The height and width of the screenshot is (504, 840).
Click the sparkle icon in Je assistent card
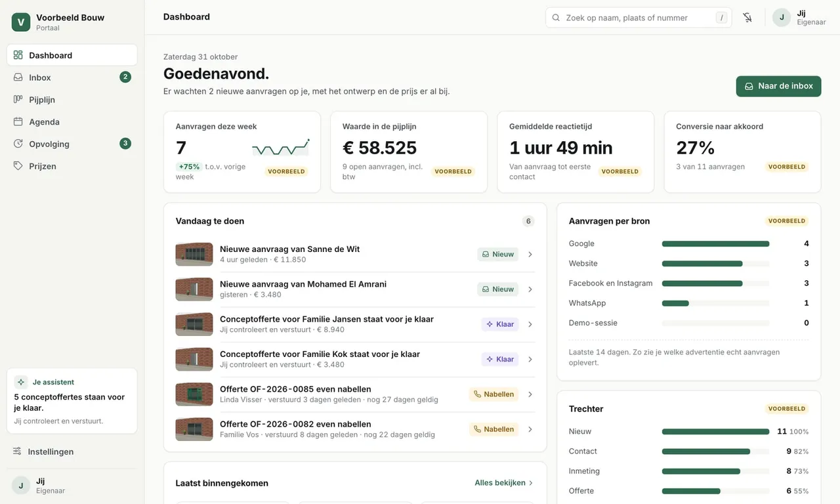(x=21, y=382)
